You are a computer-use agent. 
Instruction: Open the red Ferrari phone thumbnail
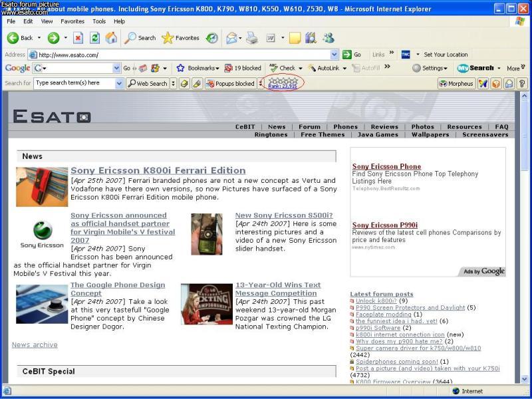42,187
